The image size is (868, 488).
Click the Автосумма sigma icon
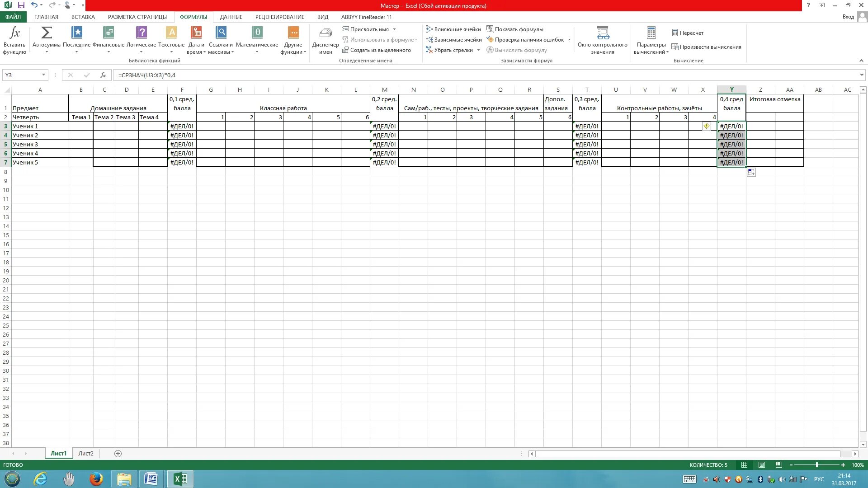pyautogui.click(x=47, y=33)
